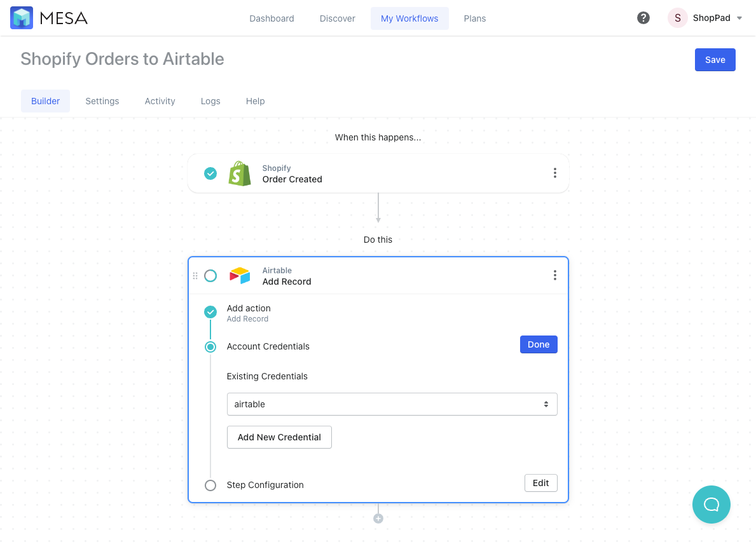Click the Airtable logo icon
This screenshot has height=549, width=756.
tap(240, 276)
